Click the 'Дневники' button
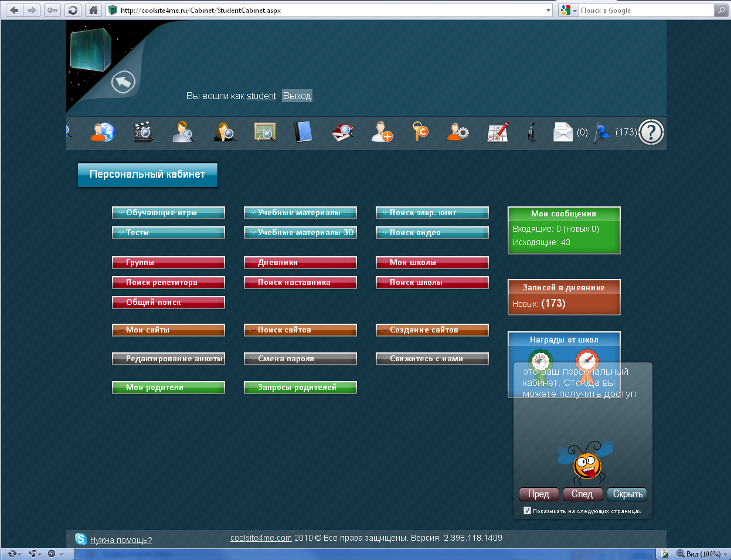This screenshot has width=731, height=560. coord(300,263)
